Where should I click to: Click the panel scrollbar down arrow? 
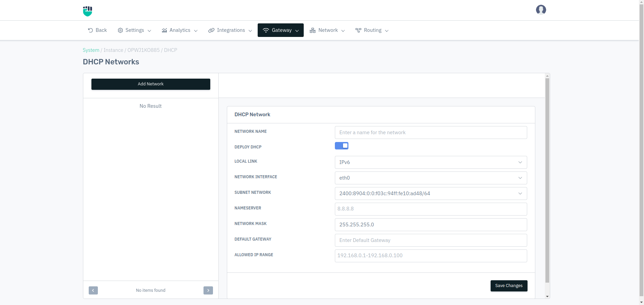(x=547, y=297)
